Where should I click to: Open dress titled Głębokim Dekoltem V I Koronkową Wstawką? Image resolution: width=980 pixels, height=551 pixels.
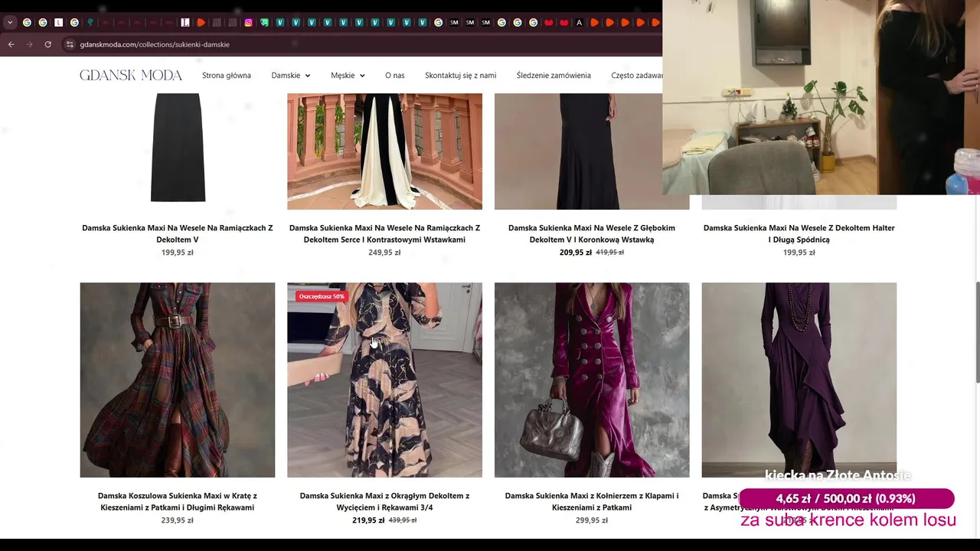click(x=592, y=233)
